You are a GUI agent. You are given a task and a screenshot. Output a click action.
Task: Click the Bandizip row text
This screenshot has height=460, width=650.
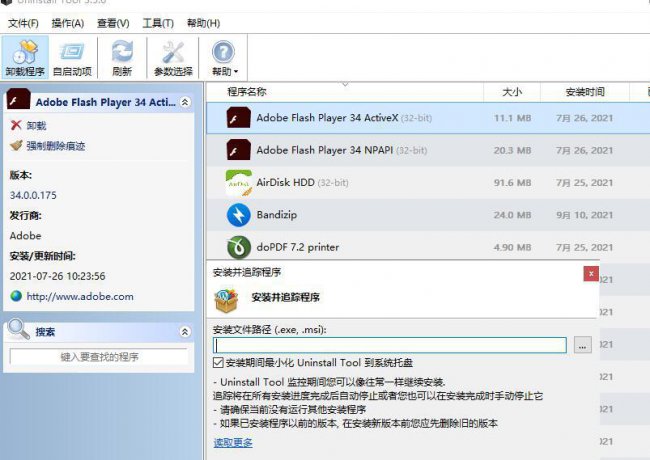pyautogui.click(x=276, y=215)
